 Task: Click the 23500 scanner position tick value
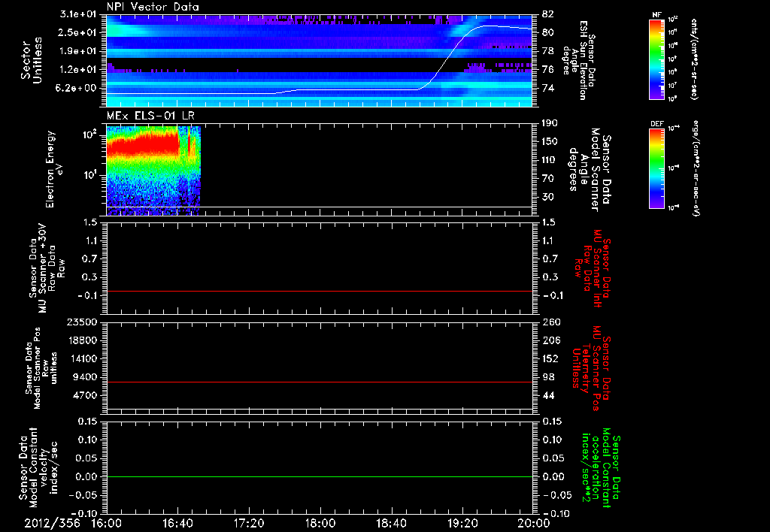click(81, 322)
